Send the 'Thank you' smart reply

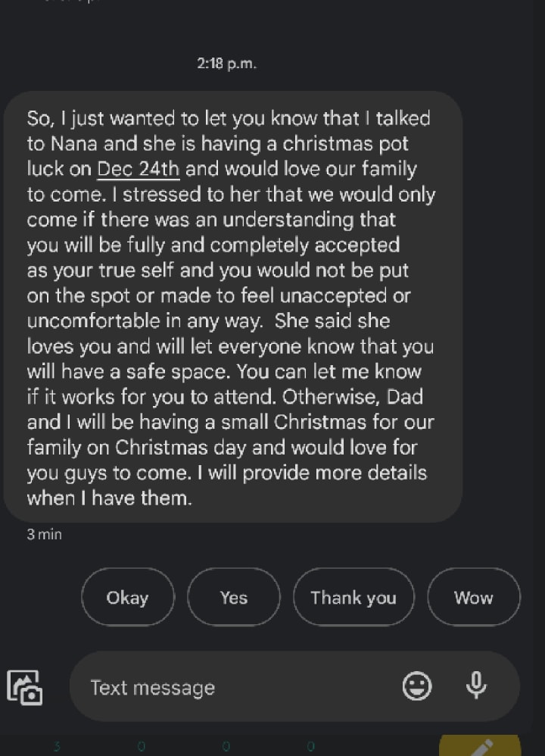tap(353, 598)
